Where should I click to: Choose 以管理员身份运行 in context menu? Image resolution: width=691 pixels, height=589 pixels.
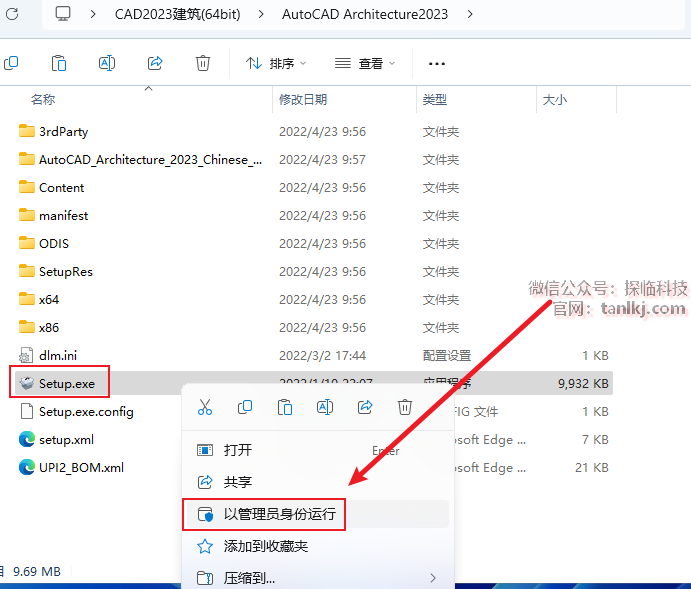(317, 514)
